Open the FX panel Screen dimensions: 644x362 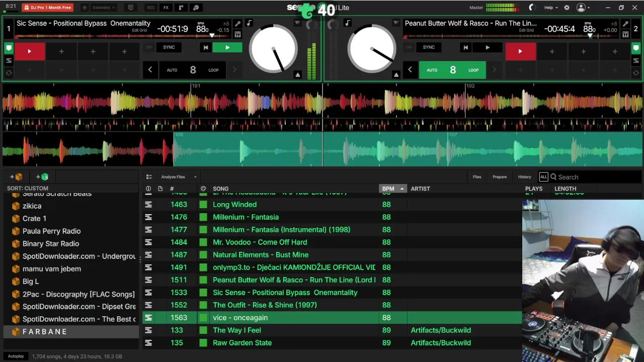click(166, 8)
